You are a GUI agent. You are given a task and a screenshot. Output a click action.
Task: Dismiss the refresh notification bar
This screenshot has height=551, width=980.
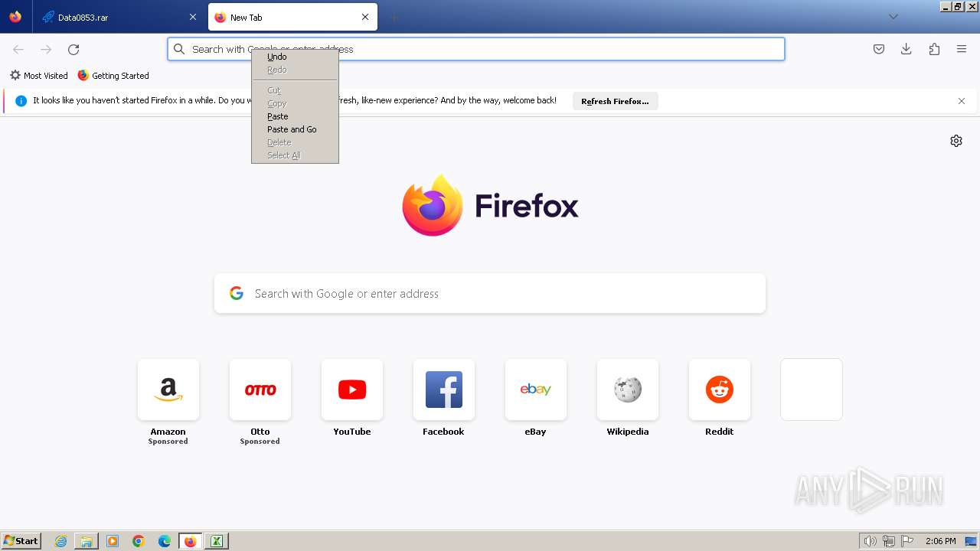point(962,101)
